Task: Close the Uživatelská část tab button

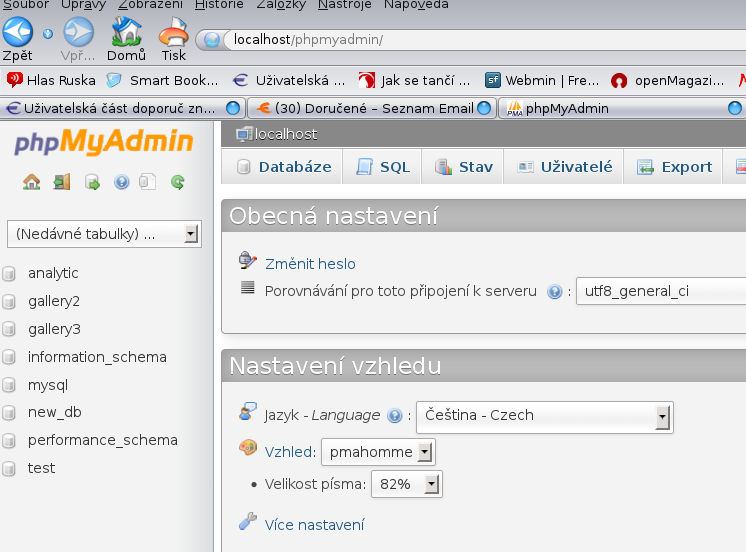Action: [x=233, y=108]
